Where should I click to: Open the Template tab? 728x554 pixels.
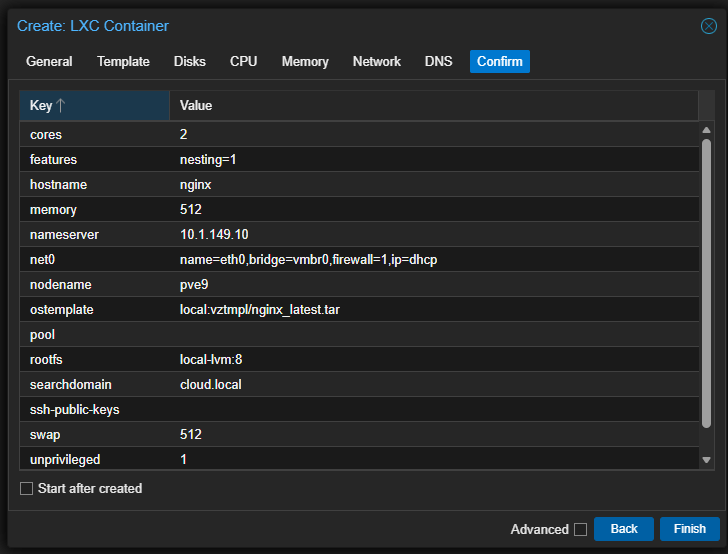coord(123,61)
